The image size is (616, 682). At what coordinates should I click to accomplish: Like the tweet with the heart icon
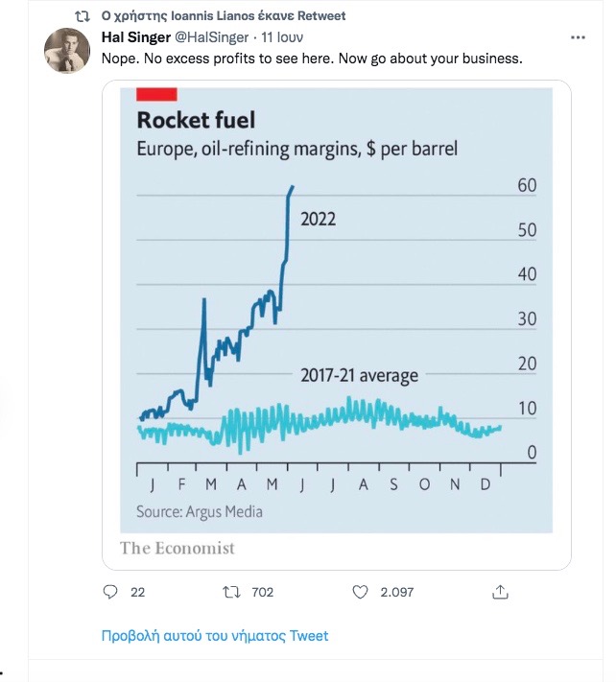(x=360, y=592)
